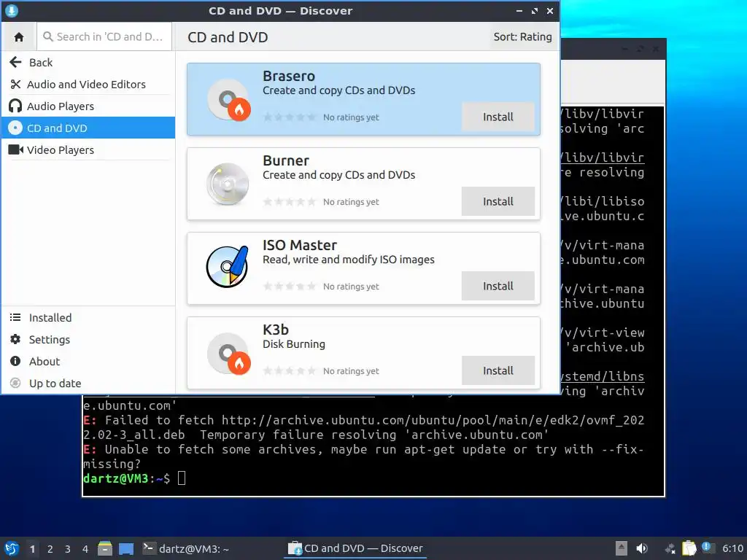Switch to workspace 4
The height and width of the screenshot is (560, 747).
click(85, 549)
